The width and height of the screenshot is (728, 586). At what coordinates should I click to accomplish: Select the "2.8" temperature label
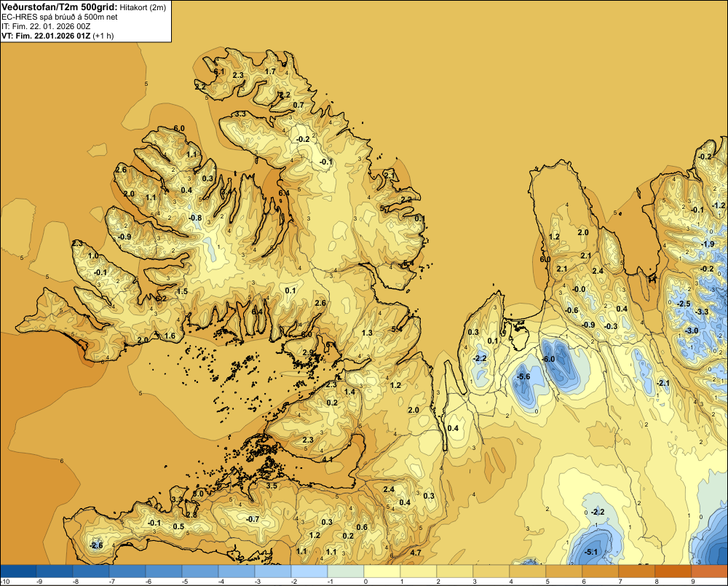click(x=191, y=515)
